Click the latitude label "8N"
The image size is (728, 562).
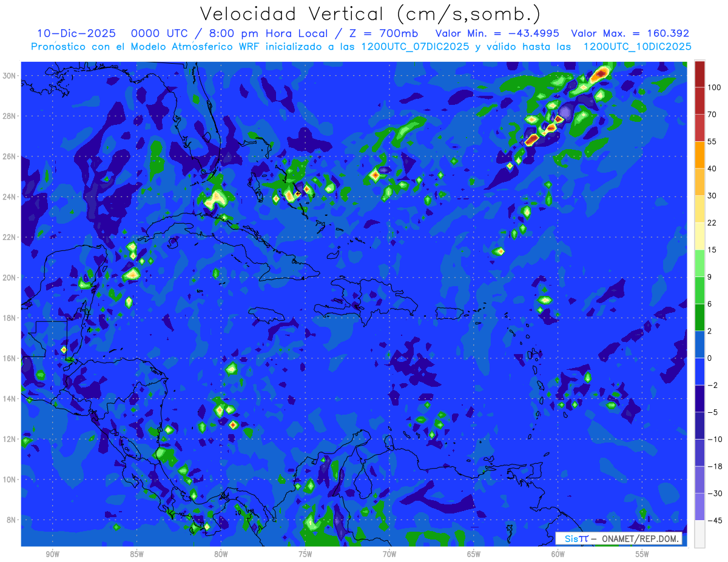(x=12, y=520)
